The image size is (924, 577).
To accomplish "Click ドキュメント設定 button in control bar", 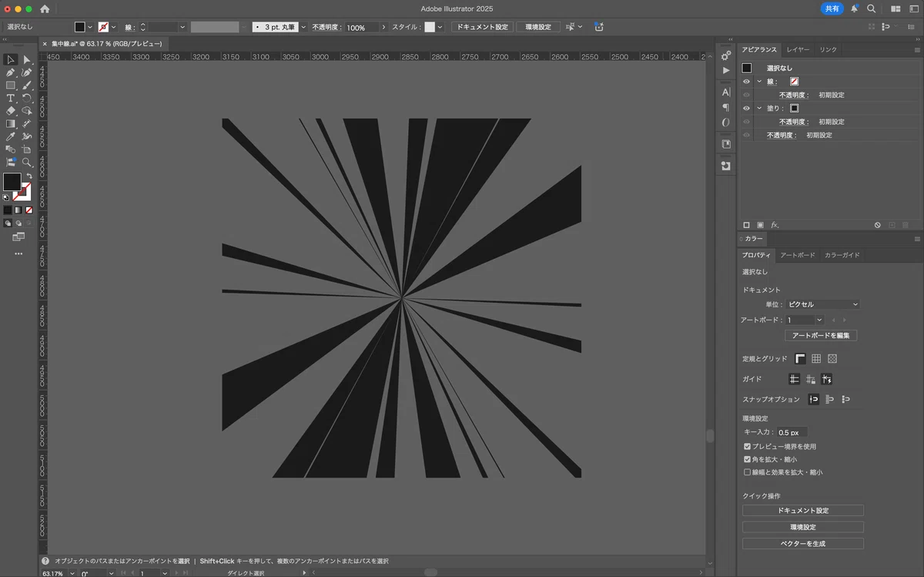I will click(482, 27).
